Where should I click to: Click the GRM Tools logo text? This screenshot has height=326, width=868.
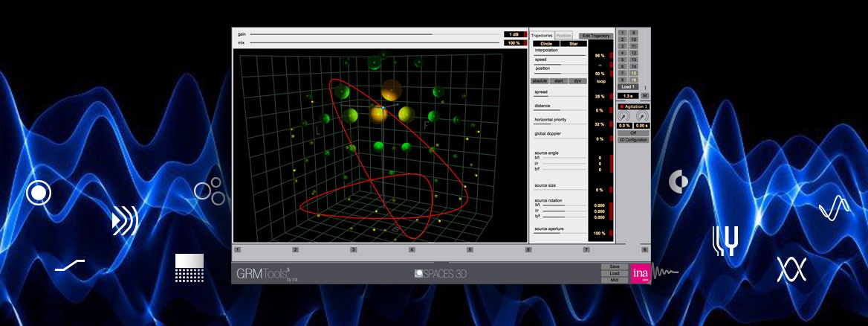pos(264,273)
